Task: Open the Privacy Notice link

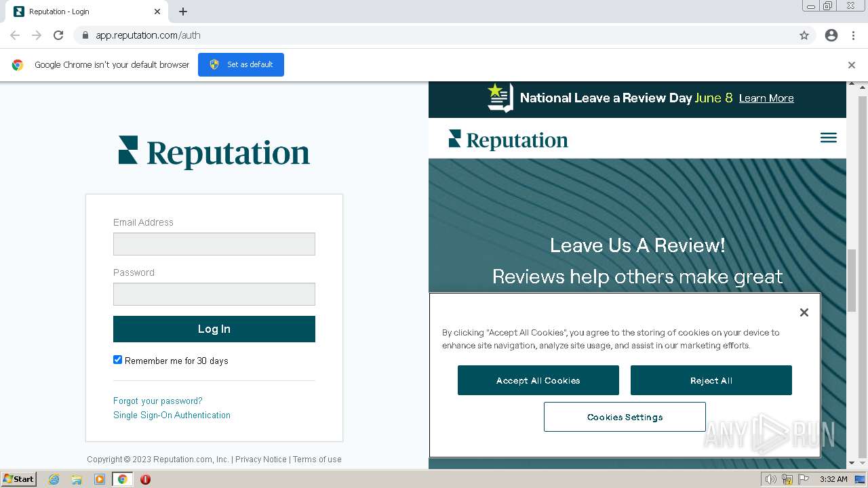Action: click(261, 459)
